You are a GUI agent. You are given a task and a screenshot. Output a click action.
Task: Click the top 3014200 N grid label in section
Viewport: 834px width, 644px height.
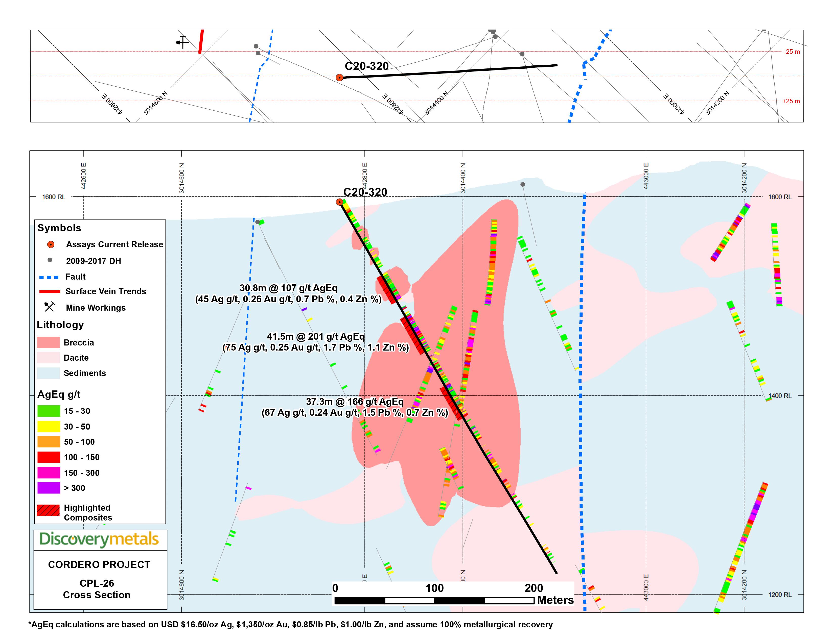744,178
